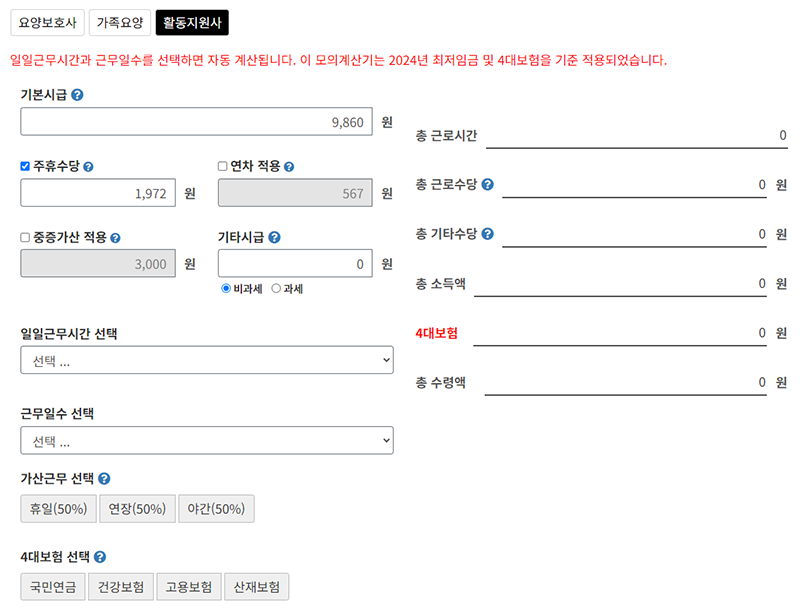Select the 국민연금 insurance button
The image size is (800, 611).
pos(51,587)
